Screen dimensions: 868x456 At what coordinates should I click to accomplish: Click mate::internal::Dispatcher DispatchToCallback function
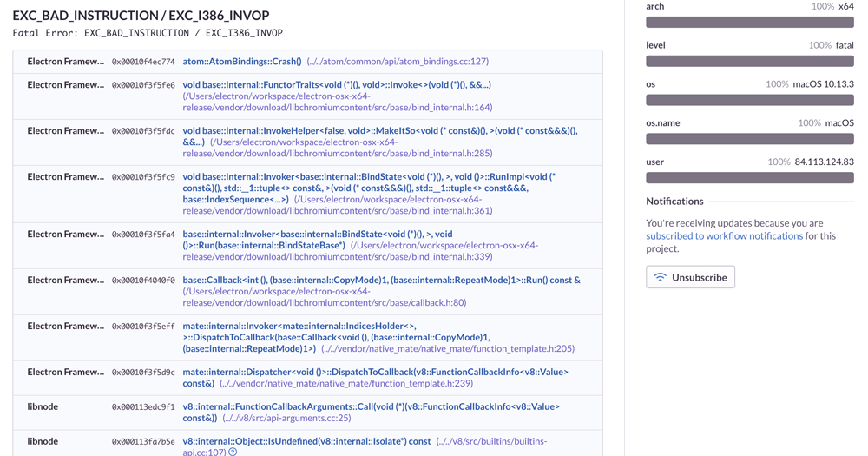(375, 377)
